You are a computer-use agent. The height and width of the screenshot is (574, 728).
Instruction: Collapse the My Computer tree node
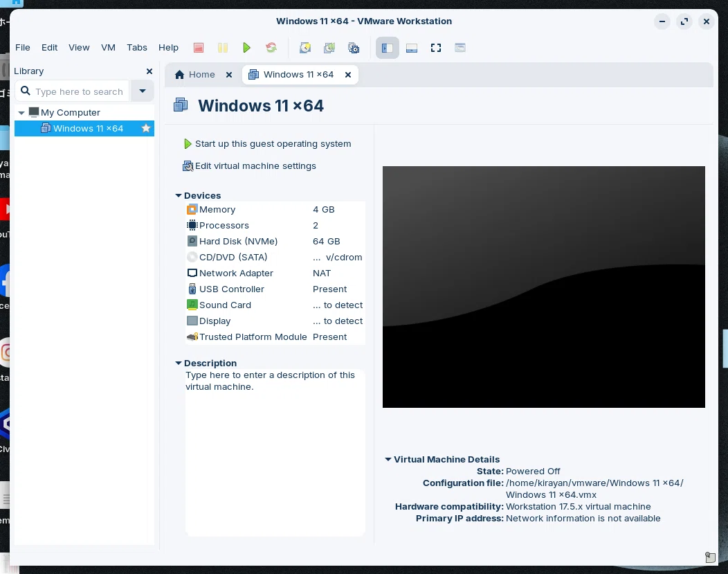21,113
